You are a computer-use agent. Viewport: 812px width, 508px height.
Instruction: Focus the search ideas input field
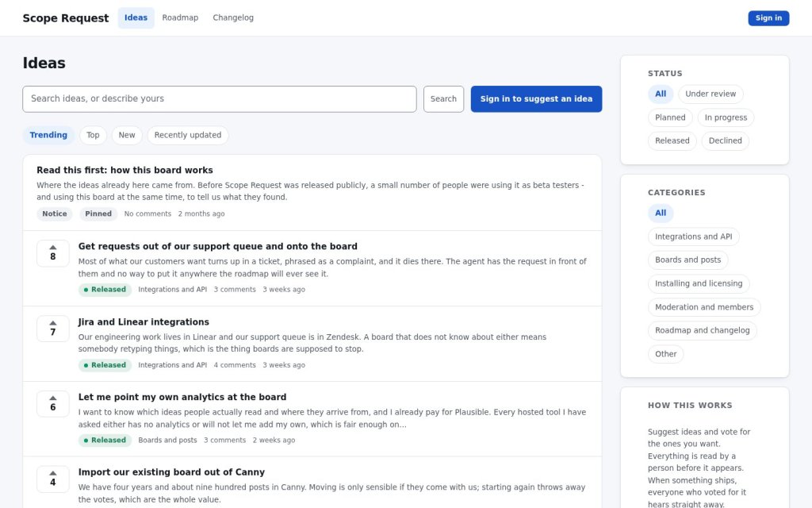click(x=220, y=99)
